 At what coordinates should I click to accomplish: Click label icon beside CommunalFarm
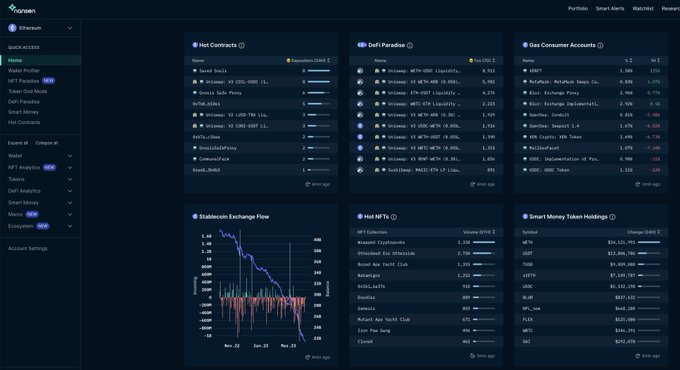(195, 159)
